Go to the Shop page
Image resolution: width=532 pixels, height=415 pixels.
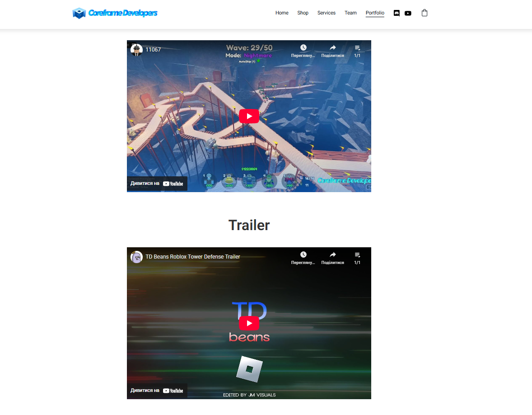(x=303, y=13)
